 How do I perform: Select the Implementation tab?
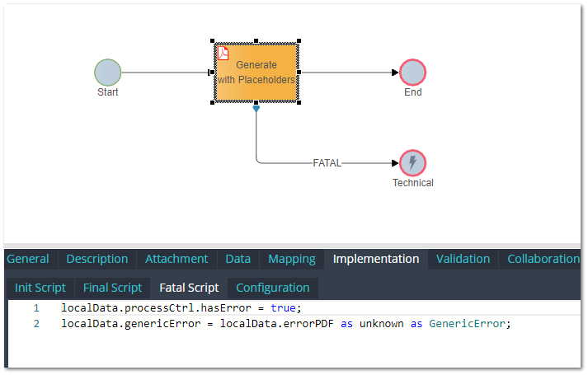376,259
